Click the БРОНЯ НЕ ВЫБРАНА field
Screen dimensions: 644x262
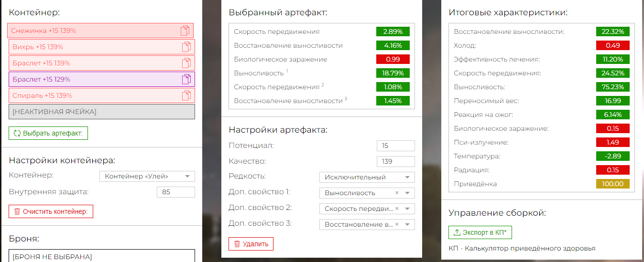pyautogui.click(x=102, y=256)
